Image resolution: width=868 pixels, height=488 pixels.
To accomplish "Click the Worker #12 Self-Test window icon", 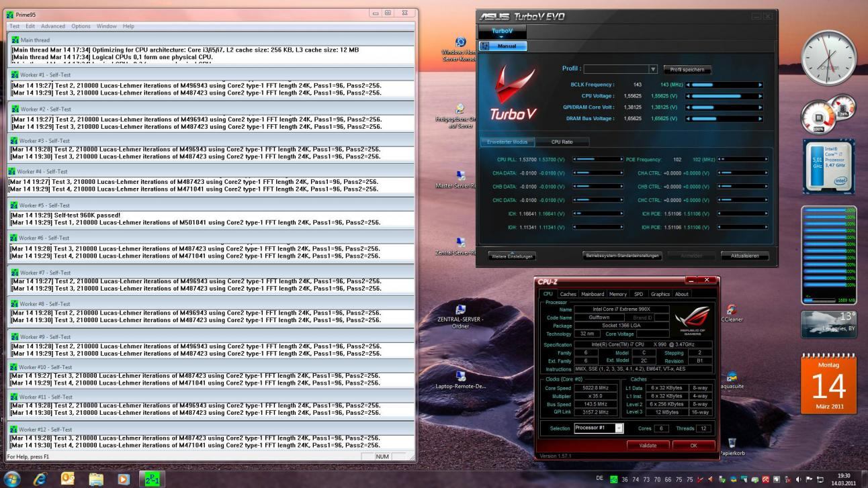I will tap(13, 430).
